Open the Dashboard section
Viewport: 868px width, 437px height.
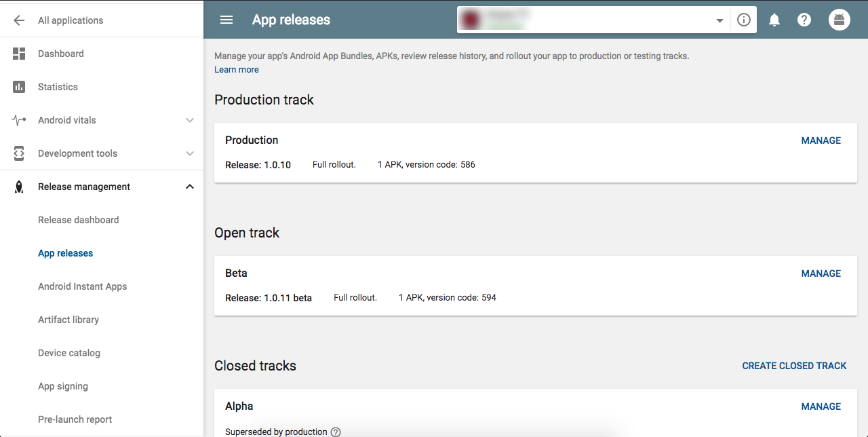pyautogui.click(x=62, y=54)
